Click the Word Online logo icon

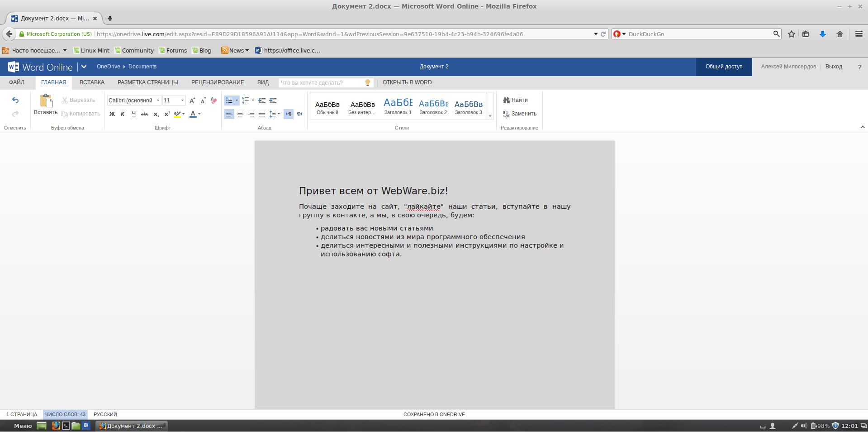[14, 67]
